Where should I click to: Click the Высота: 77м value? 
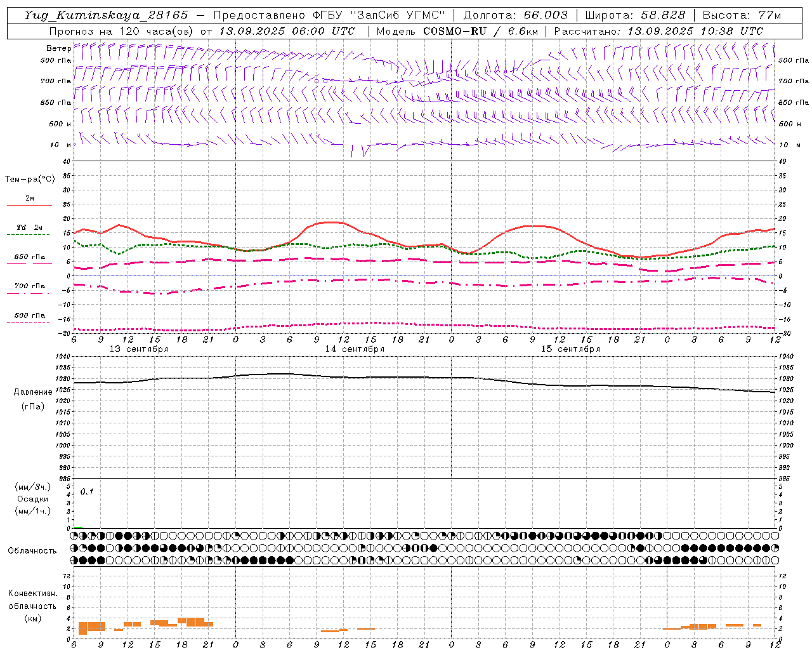[x=742, y=15]
